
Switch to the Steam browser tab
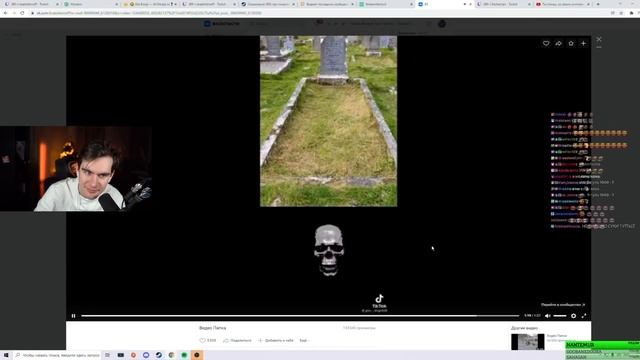click(x=268, y=4)
